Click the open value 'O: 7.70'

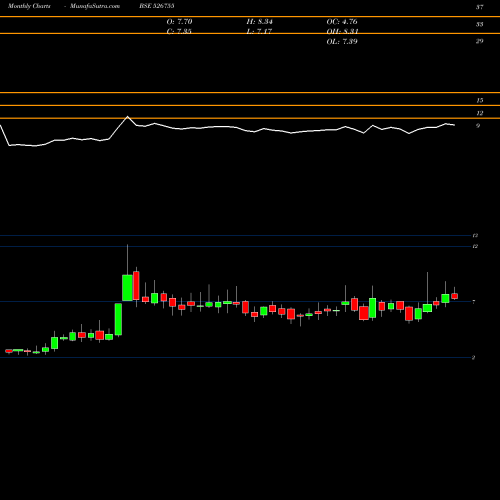pyautogui.click(x=179, y=22)
